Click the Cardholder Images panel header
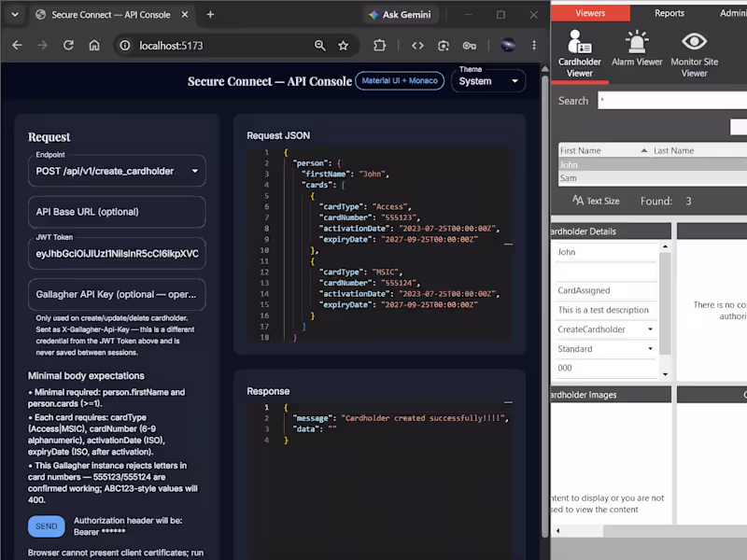The image size is (747, 560). [x=612, y=394]
